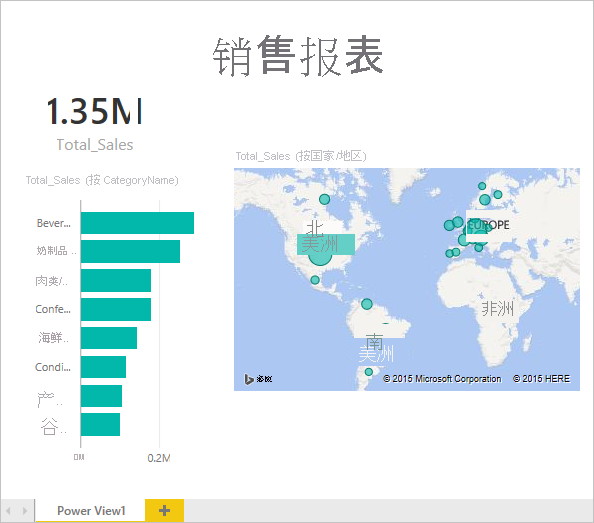The width and height of the screenshot is (594, 523).
Task: Select the Bever... bar in chart
Action: coord(137,223)
